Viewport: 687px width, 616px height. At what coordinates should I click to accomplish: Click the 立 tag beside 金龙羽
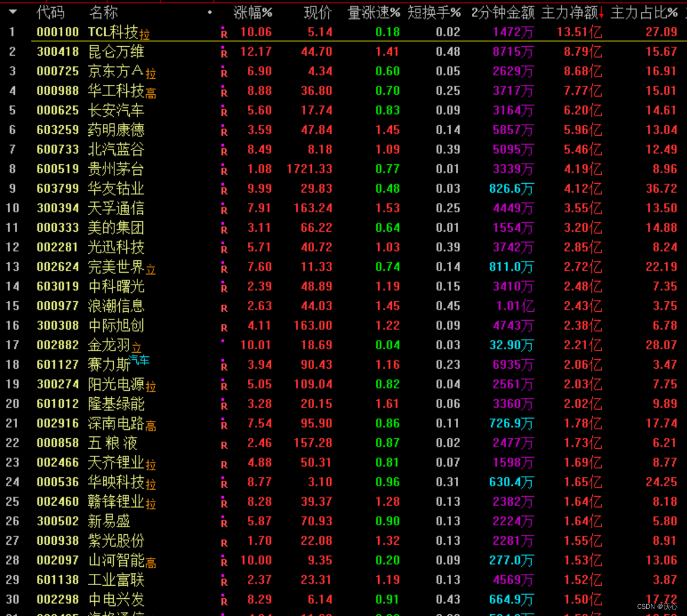[x=137, y=347]
